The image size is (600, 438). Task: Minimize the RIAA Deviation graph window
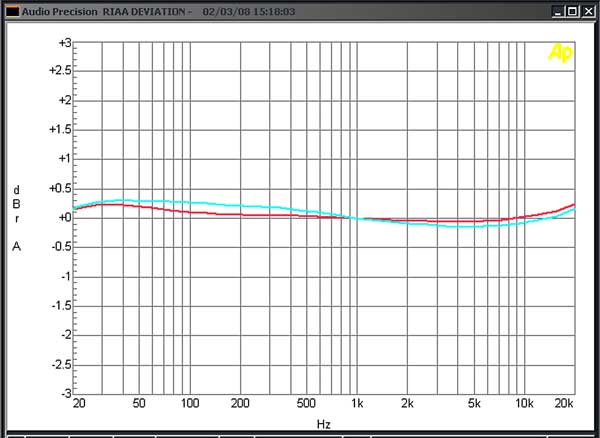[558, 11]
